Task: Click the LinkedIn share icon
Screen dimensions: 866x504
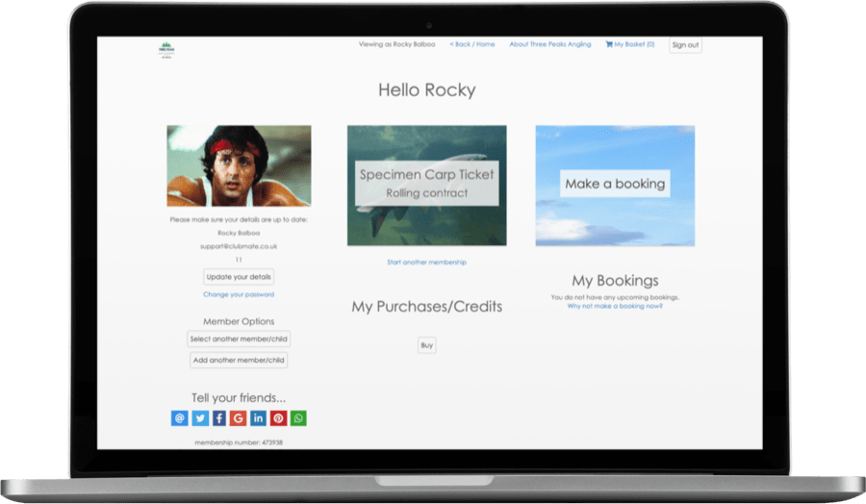Action: click(x=259, y=418)
